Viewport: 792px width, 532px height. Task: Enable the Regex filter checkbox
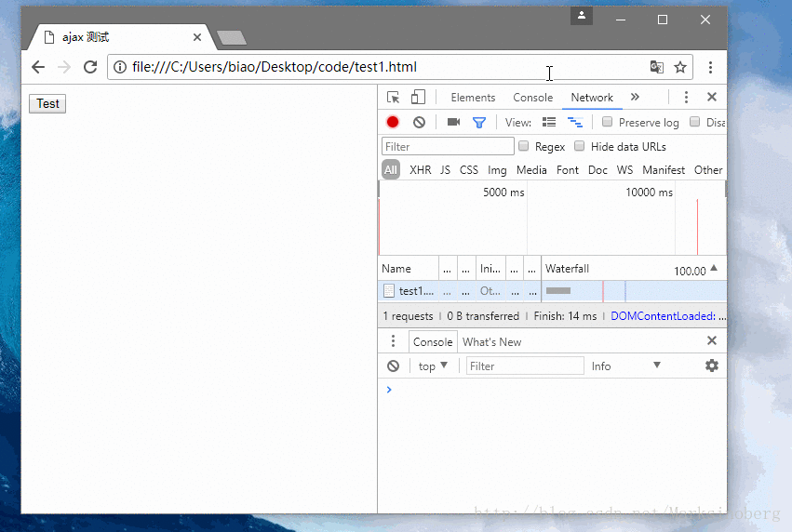(x=523, y=146)
